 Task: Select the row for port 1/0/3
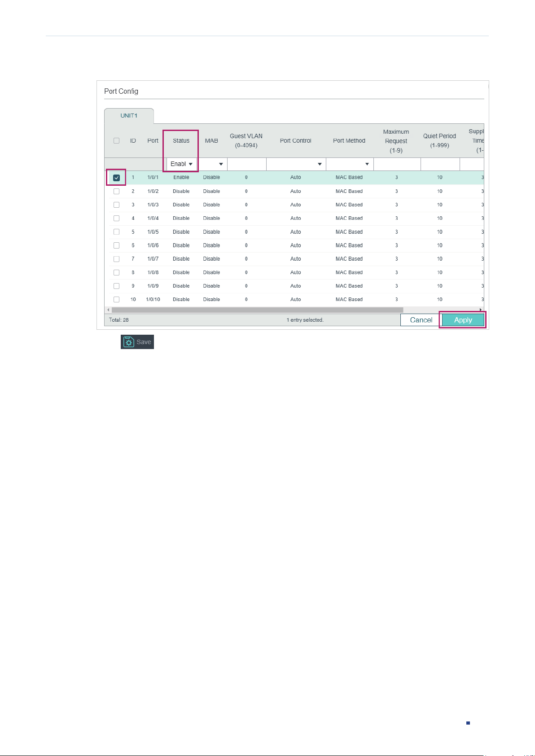pyautogui.click(x=294, y=205)
